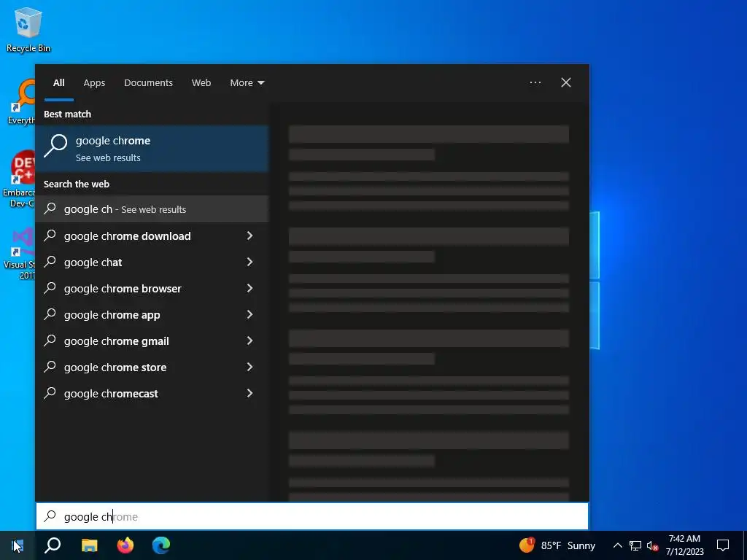Click the magnifier icon inside the search box
The width and height of the screenshot is (747, 560).
point(50,516)
